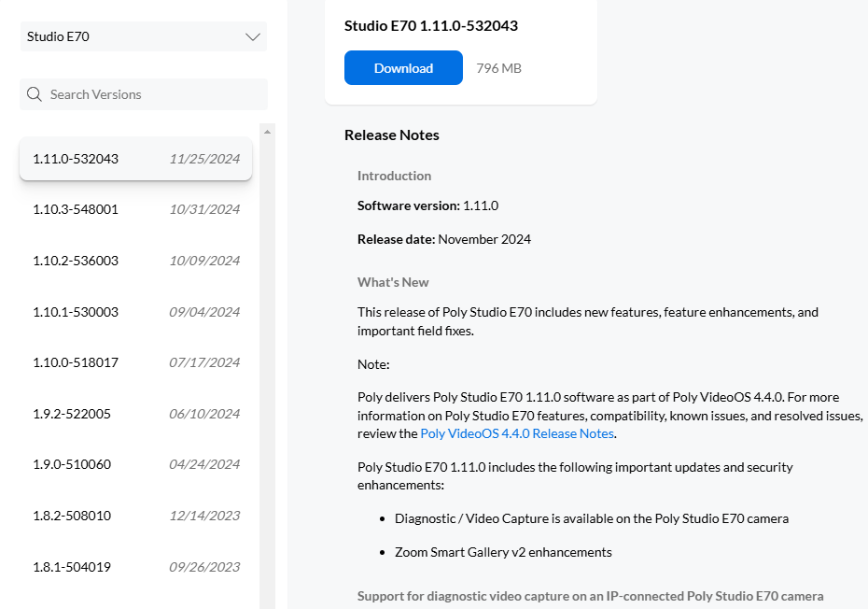This screenshot has width=868, height=609.
Task: Focus the Search Versions input field
Action: (x=144, y=94)
